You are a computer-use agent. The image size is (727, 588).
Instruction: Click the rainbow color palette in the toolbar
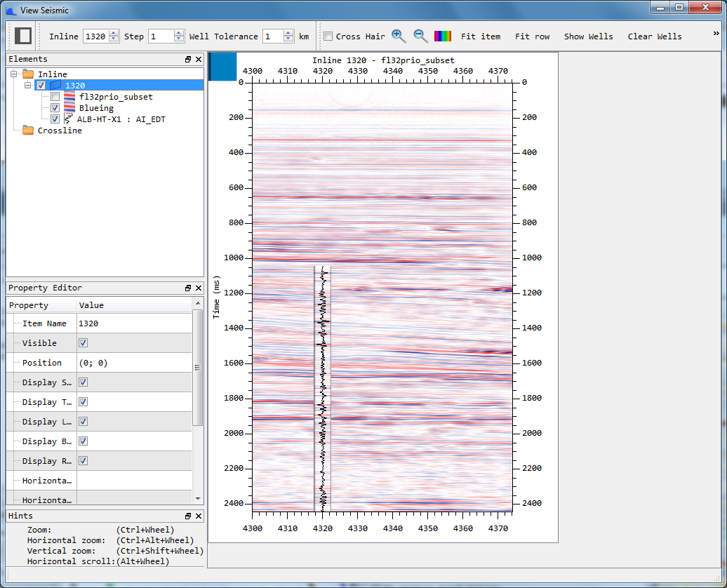coord(443,36)
